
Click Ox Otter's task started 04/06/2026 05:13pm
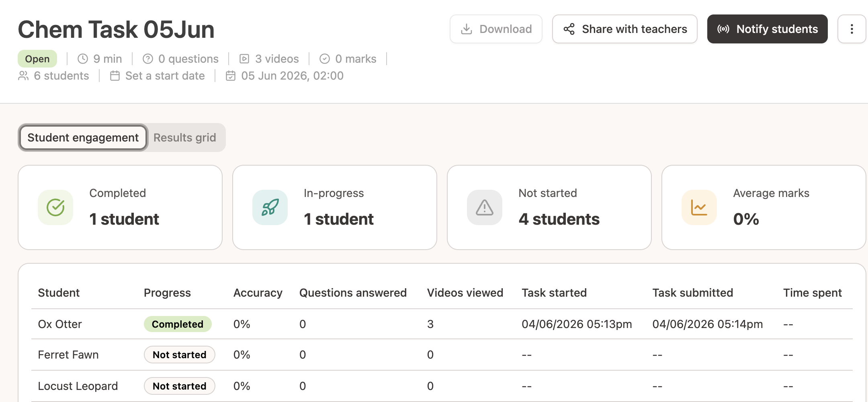pos(577,324)
